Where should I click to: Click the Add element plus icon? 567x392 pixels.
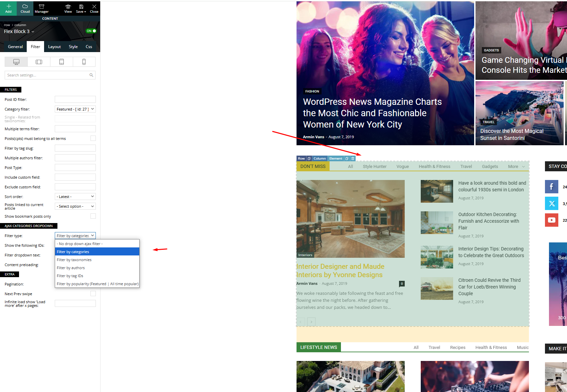(x=8, y=6)
